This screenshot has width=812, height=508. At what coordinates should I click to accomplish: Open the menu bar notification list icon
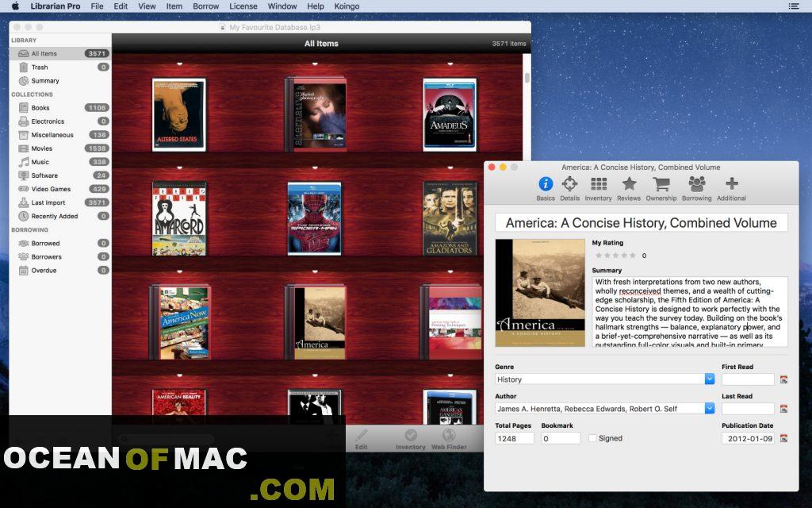tap(793, 6)
